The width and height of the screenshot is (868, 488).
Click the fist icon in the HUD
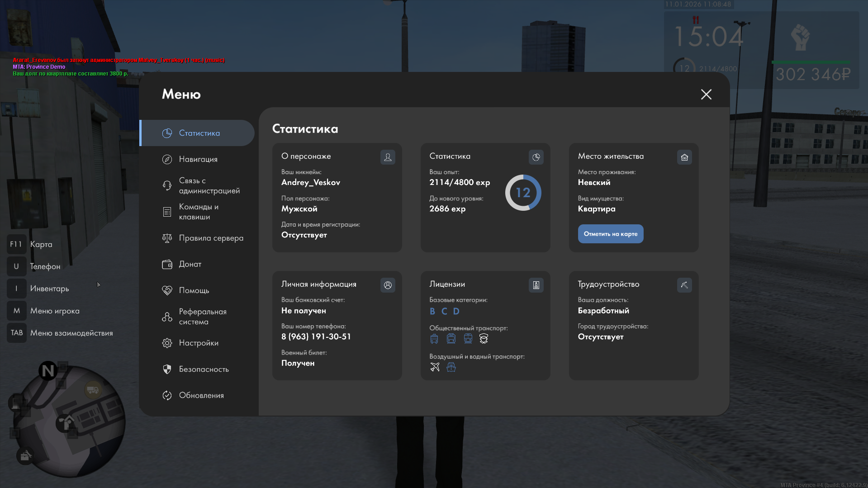(x=800, y=37)
